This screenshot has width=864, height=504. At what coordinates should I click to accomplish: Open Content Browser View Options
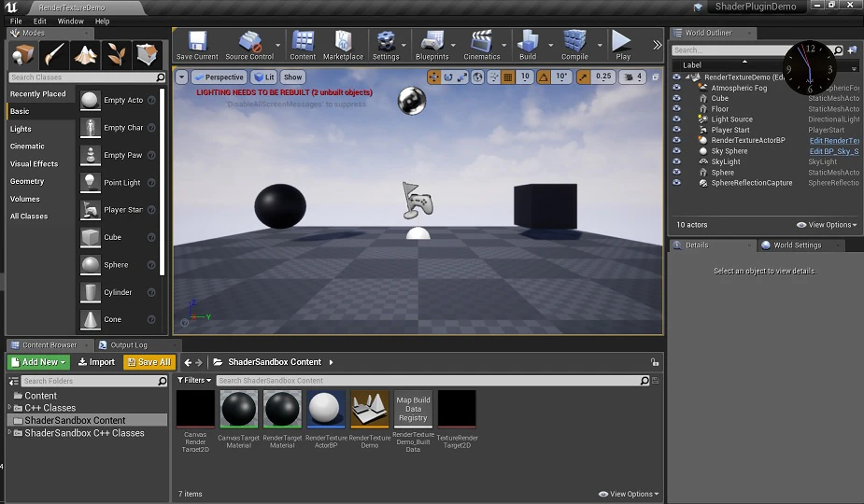(629, 494)
